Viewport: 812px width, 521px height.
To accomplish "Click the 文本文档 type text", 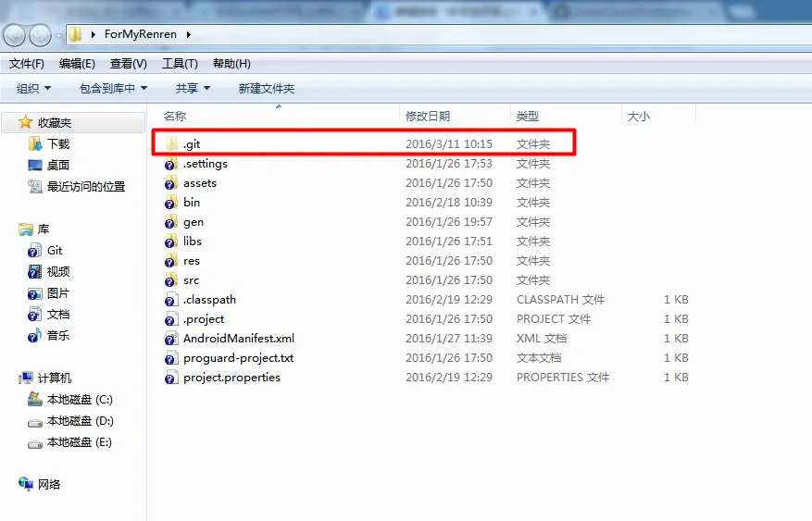I will pyautogui.click(x=539, y=358).
